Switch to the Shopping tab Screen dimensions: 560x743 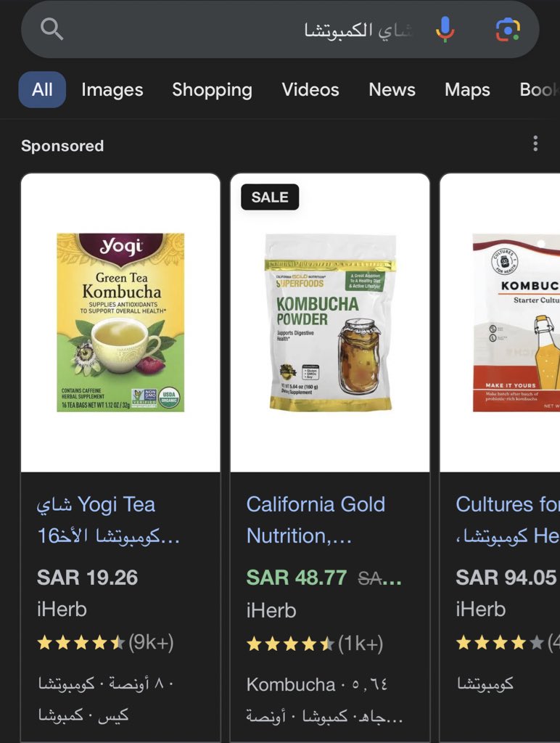pos(213,89)
